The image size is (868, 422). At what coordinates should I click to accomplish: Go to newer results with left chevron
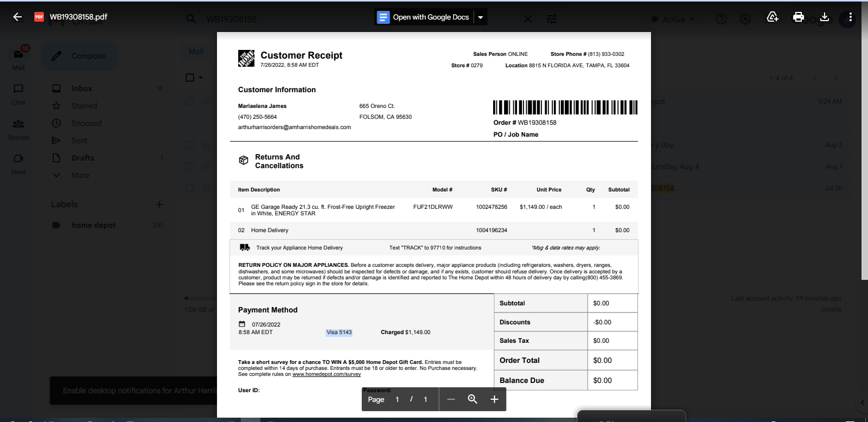click(815, 78)
